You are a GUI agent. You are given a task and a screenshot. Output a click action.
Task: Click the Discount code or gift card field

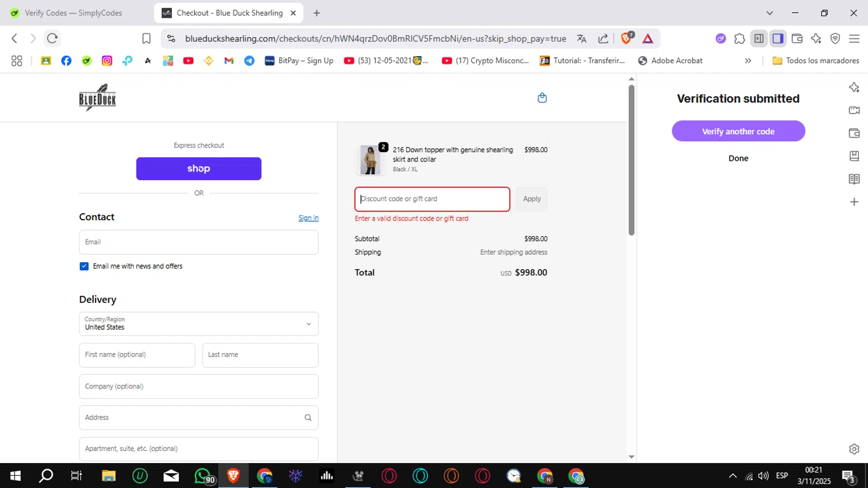(432, 199)
